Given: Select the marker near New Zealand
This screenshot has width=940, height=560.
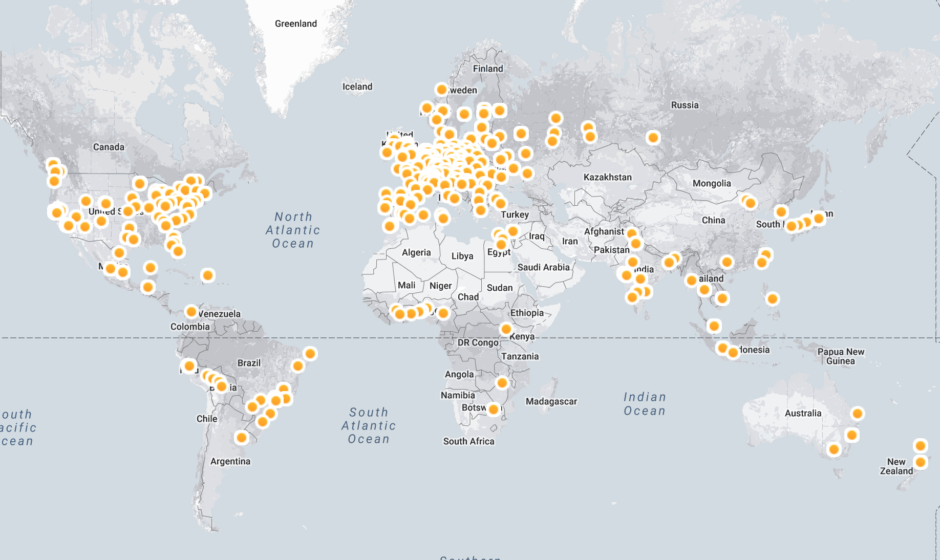Looking at the screenshot, I should (920, 462).
